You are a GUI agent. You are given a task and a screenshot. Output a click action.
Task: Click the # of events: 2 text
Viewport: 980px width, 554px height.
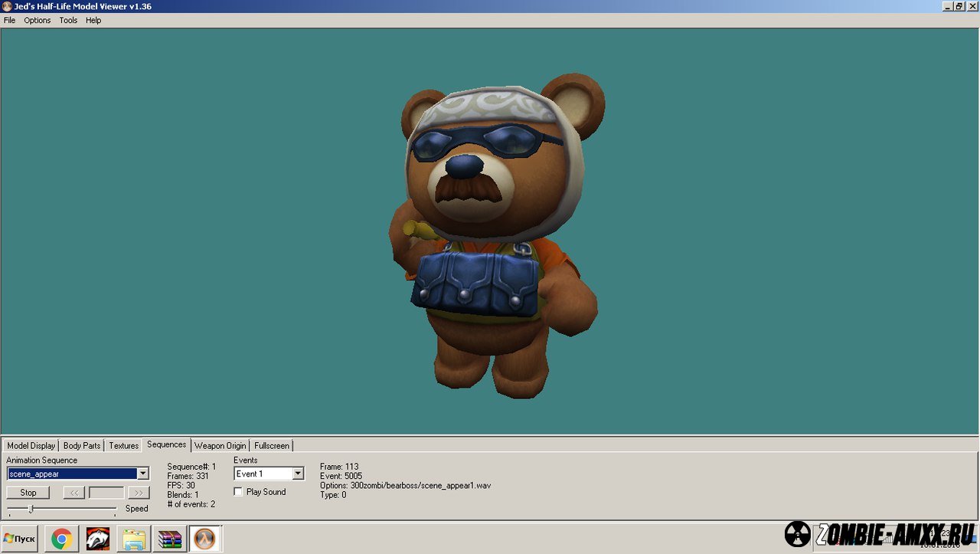tap(191, 504)
